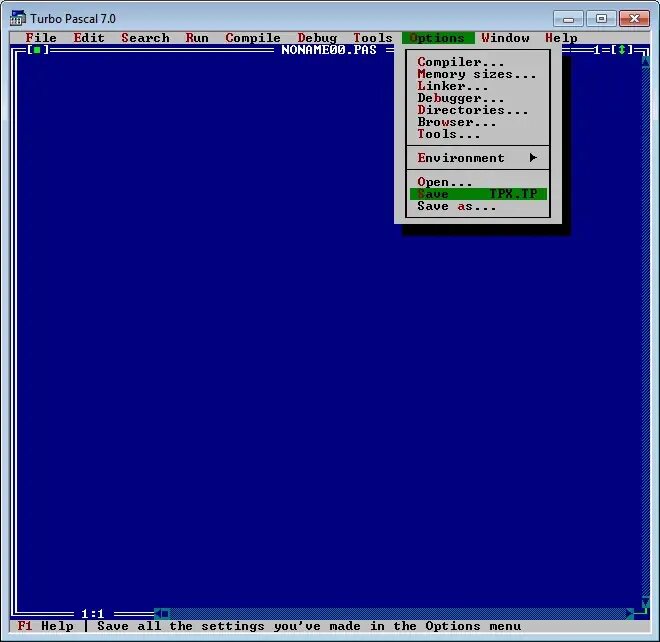The image size is (660, 642).
Task: Click the Turbo Pascal title bar icon
Action: pyautogui.click(x=18, y=18)
